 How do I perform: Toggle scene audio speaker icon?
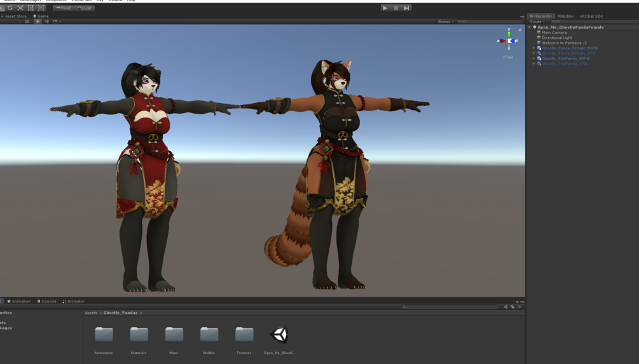pos(46,22)
